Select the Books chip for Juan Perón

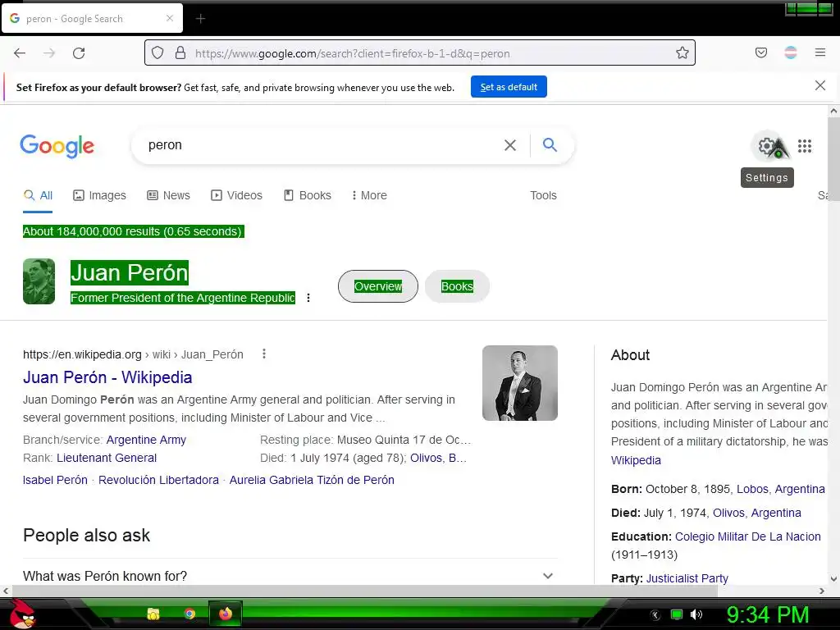click(457, 286)
